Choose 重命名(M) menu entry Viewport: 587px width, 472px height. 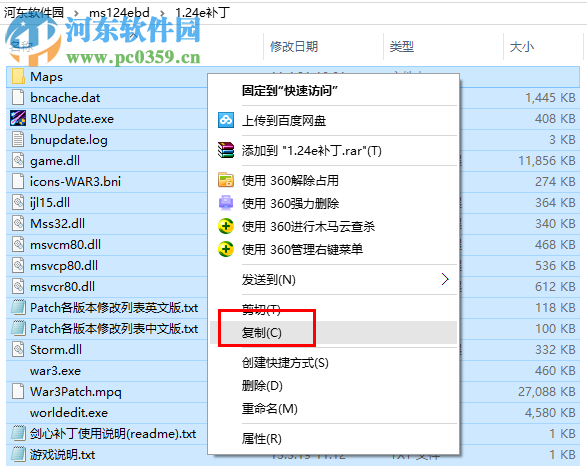270,408
